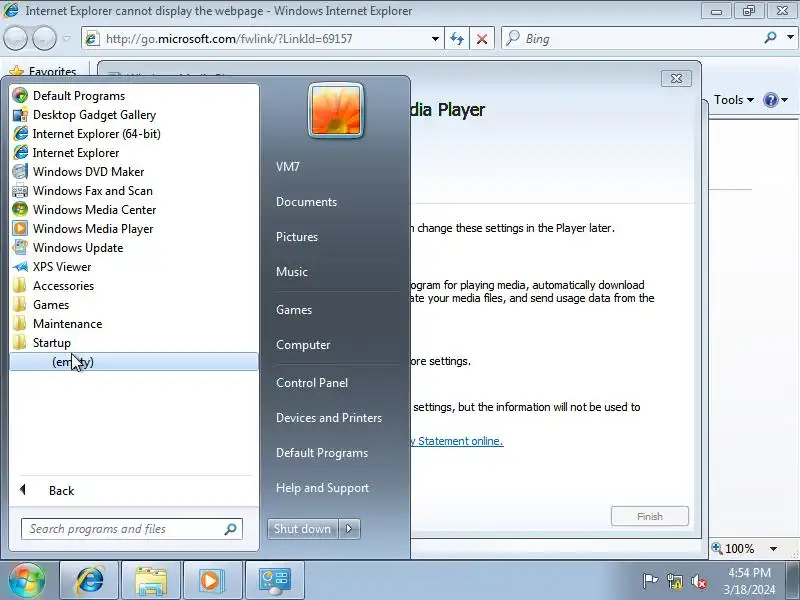Screen dimensions: 800x600
Task: Select the (empty) entry under Startup
Action: pos(134,362)
